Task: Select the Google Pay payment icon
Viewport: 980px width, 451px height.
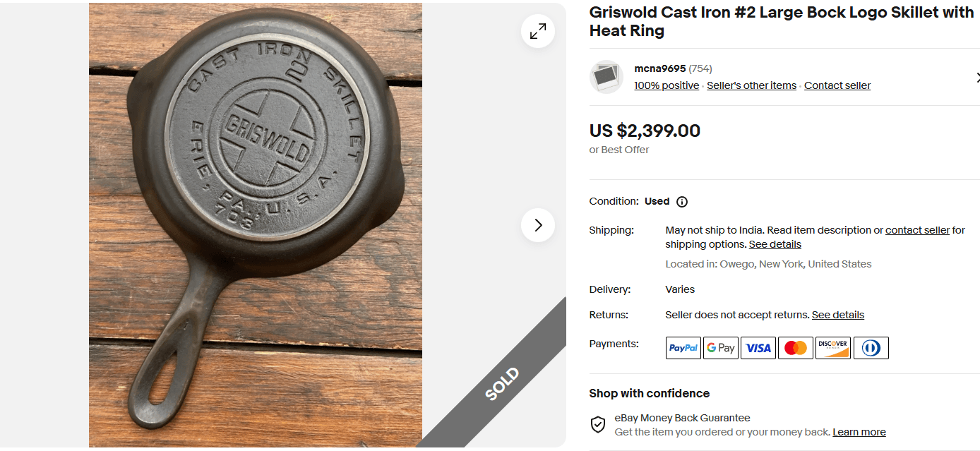Action: click(720, 347)
